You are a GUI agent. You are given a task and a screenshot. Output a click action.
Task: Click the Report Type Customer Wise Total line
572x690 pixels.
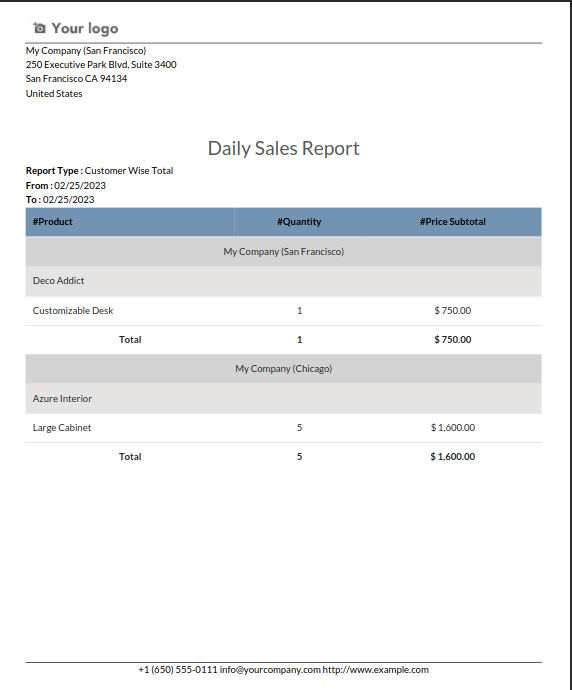click(99, 171)
